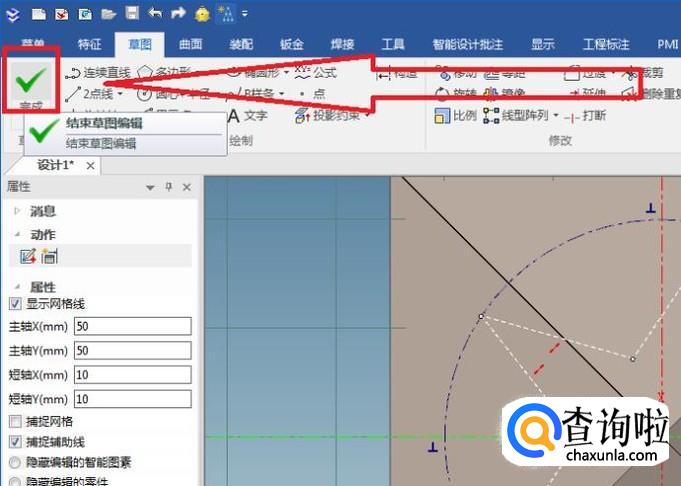Select the 2点线 two-point line tool
This screenshot has width=681, height=486.
91,94
